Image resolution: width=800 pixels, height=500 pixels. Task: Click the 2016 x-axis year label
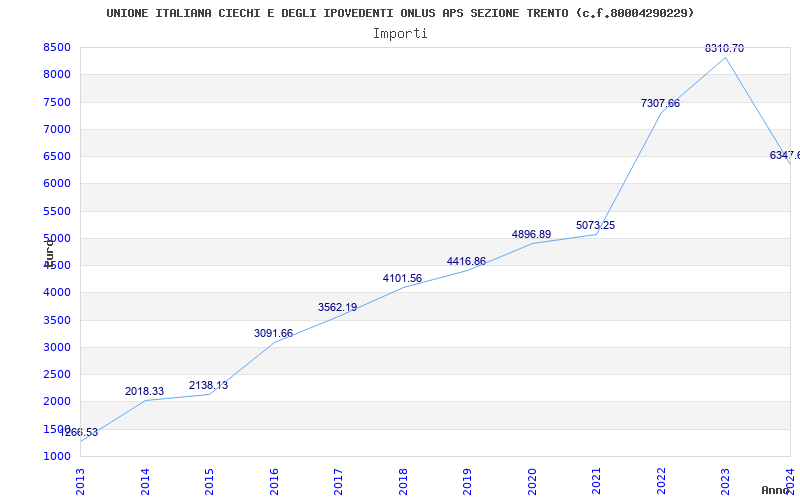coord(274,481)
